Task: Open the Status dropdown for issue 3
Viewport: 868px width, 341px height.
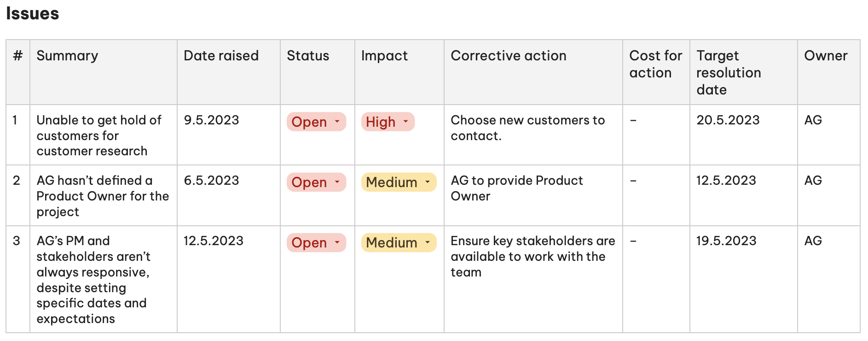Action: [316, 243]
